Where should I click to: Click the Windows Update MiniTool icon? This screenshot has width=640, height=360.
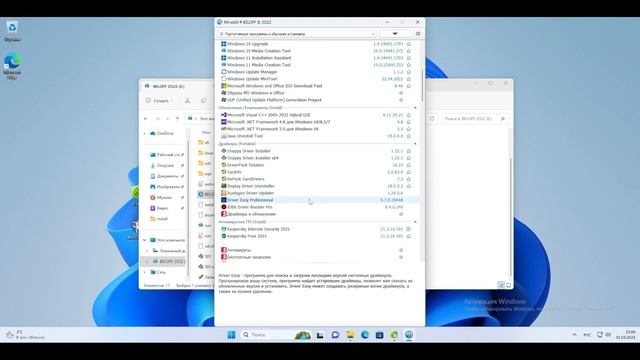224,79
